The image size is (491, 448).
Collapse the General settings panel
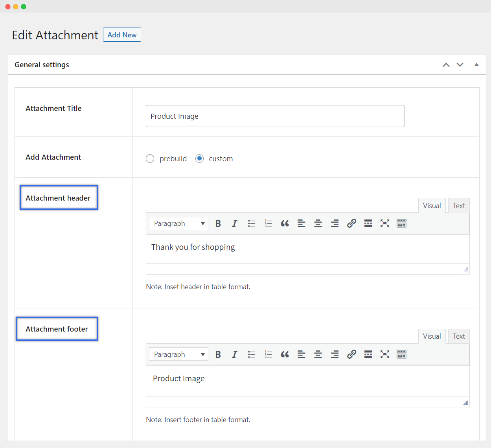476,65
